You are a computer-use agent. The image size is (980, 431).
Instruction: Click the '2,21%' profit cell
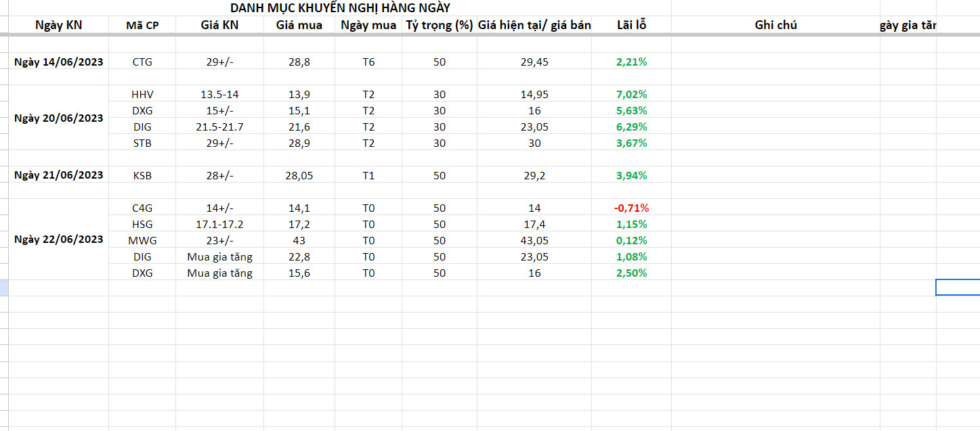click(x=632, y=62)
